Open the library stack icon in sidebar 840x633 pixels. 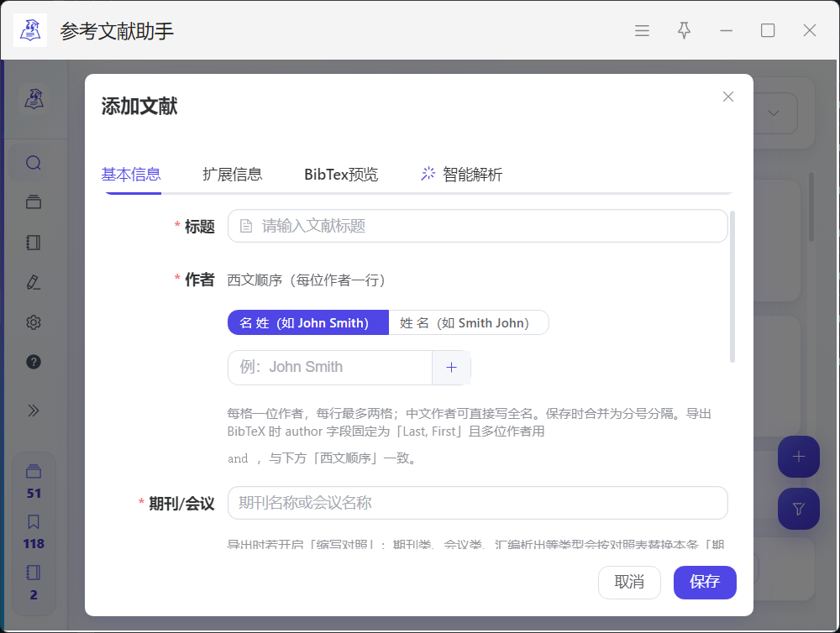pos(34,201)
